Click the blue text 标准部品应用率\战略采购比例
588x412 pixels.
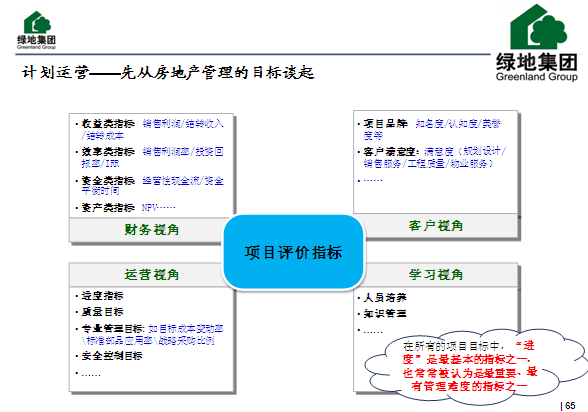tap(148, 340)
